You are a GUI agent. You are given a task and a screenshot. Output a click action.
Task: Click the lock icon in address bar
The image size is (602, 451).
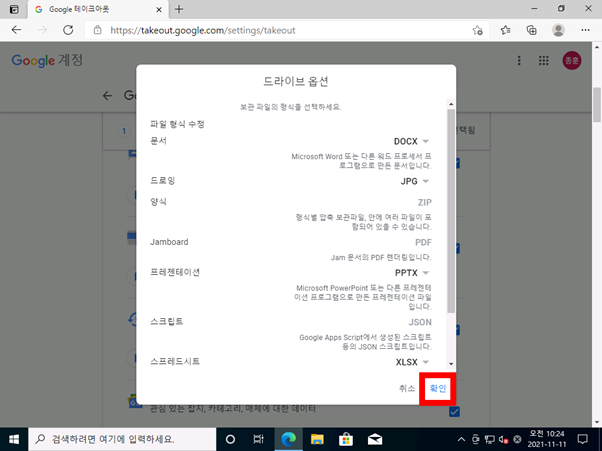[x=98, y=30]
